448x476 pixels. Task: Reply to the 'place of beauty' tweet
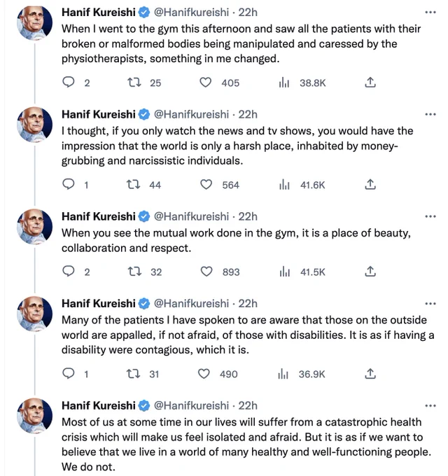(x=69, y=272)
